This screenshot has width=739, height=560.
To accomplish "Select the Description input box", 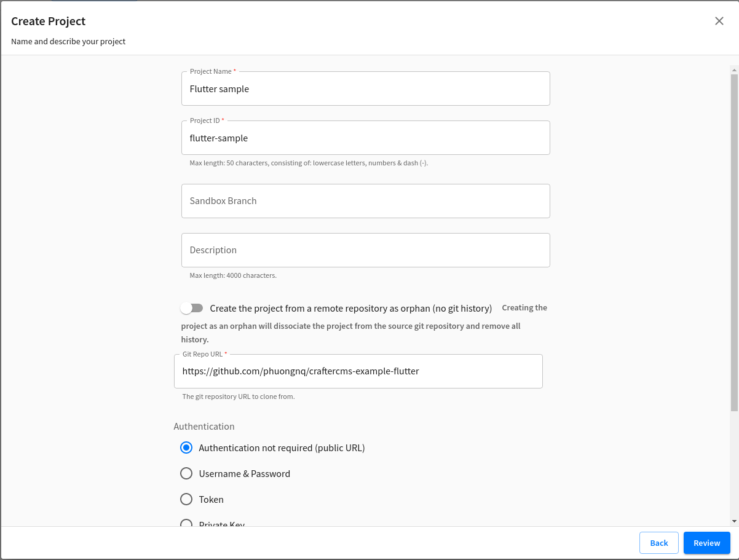I will (365, 250).
